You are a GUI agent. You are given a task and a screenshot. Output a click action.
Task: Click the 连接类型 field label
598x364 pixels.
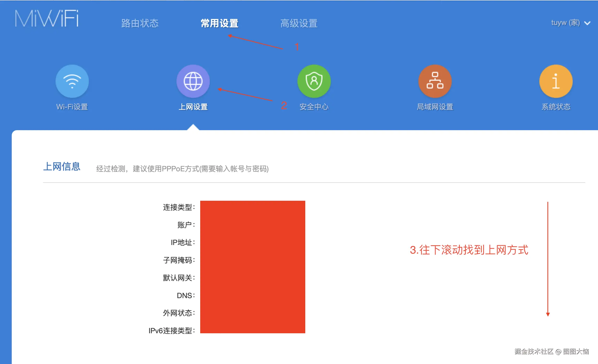pos(178,208)
